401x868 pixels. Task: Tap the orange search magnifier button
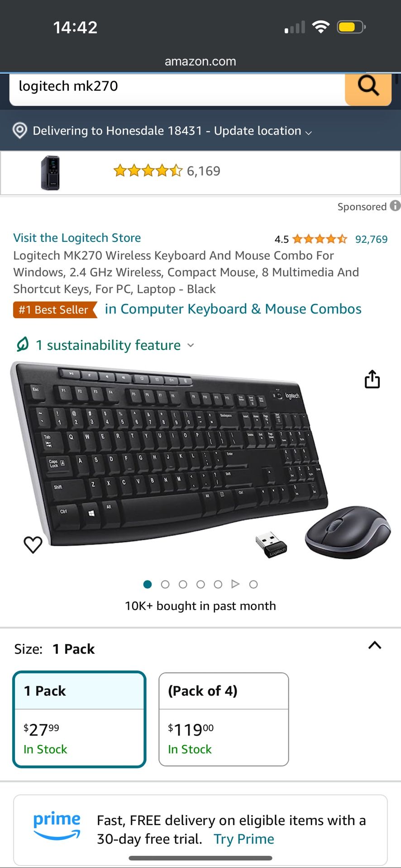pos(368,88)
